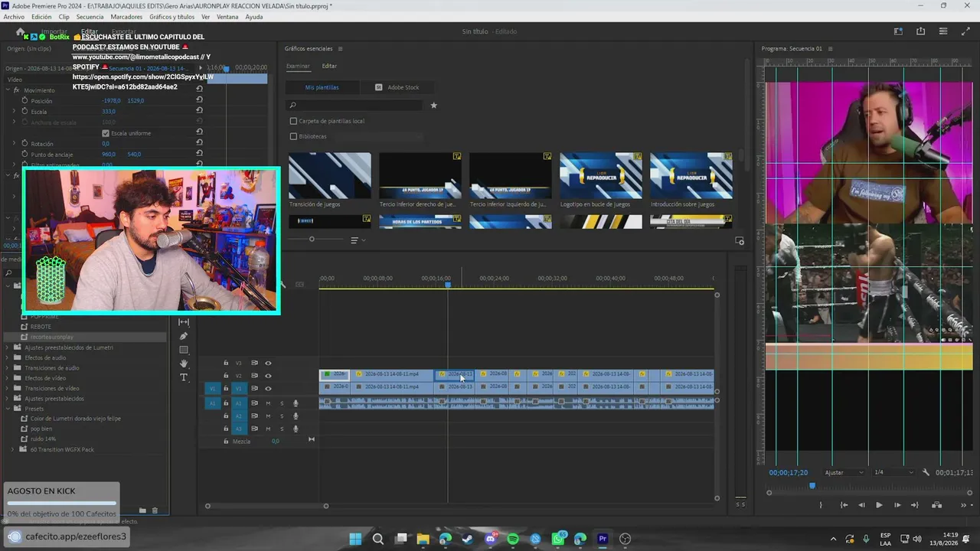980x551 pixels.
Task: Click Go to In point button
Action: pyautogui.click(x=844, y=505)
